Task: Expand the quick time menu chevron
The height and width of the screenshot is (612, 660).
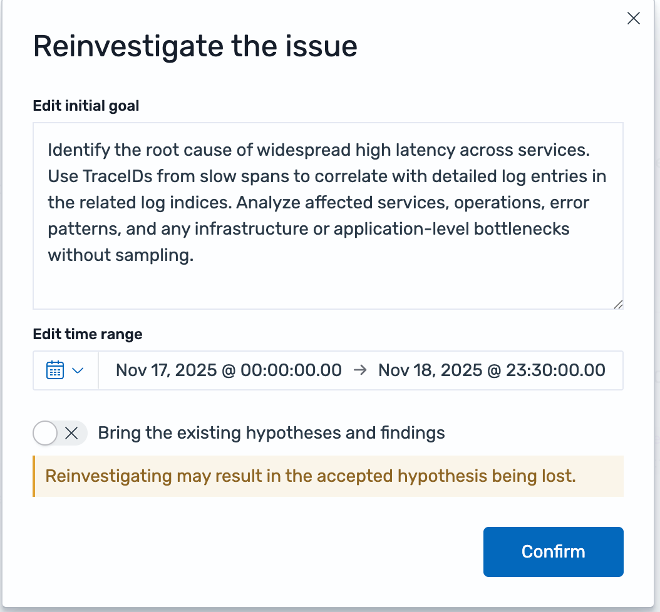Action: [x=78, y=370]
